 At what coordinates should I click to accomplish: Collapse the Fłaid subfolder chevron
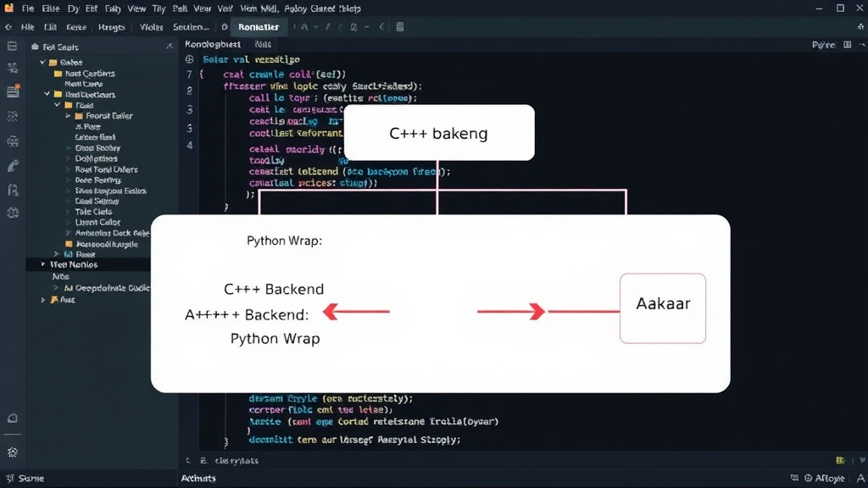(x=58, y=105)
